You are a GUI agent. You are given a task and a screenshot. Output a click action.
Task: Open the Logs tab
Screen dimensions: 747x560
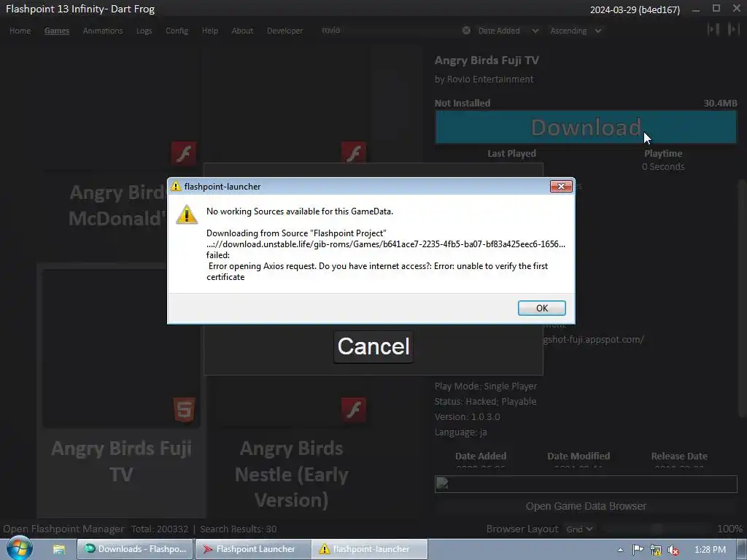coord(144,31)
